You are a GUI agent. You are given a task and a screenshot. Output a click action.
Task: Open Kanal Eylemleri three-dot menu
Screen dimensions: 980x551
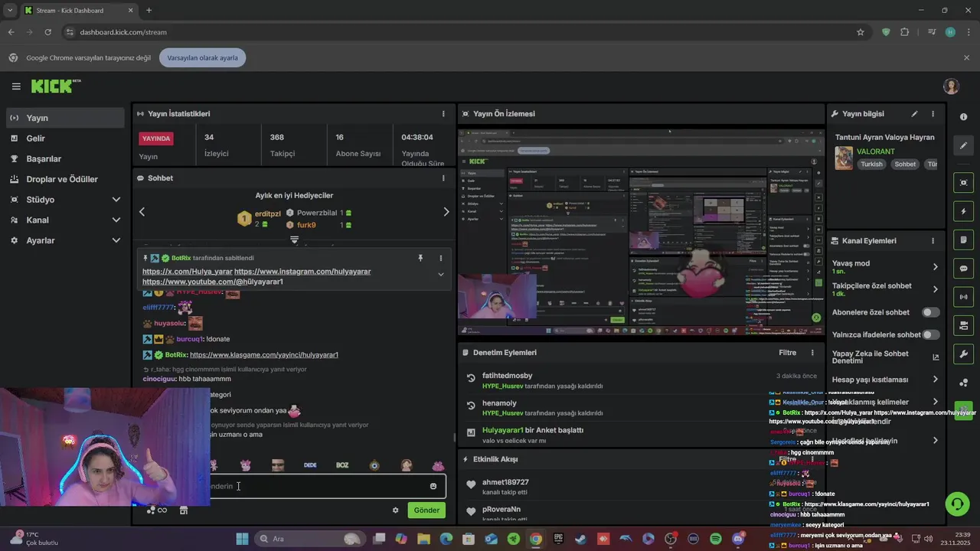point(933,241)
